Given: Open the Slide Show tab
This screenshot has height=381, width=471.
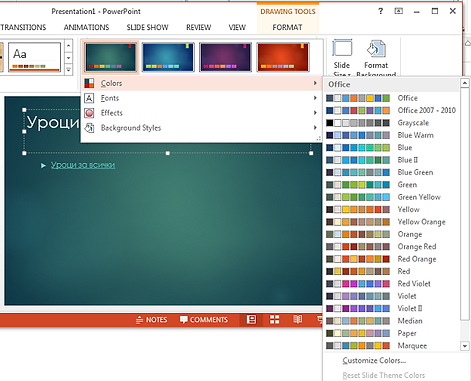Looking at the screenshot, I should [x=147, y=27].
